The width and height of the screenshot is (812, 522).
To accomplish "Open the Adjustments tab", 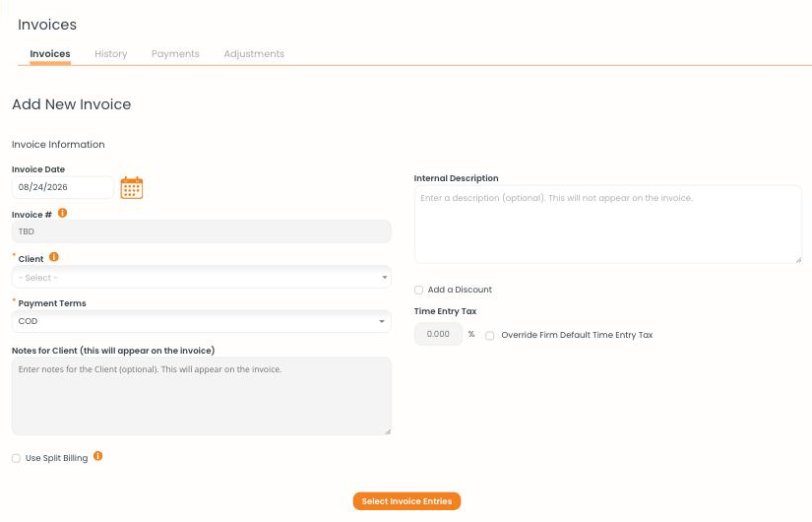I will pyautogui.click(x=254, y=54).
